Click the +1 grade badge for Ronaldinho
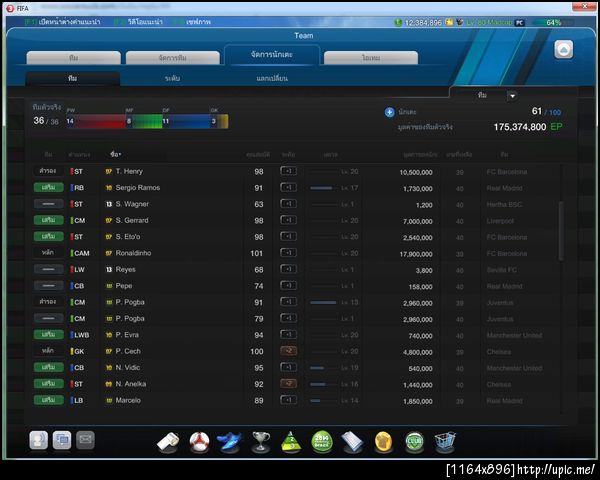Image resolution: width=600 pixels, height=480 pixels. [x=289, y=253]
